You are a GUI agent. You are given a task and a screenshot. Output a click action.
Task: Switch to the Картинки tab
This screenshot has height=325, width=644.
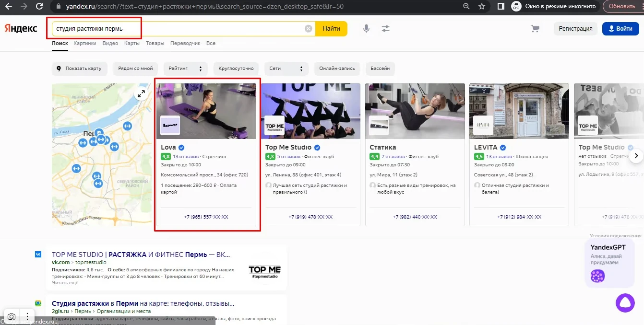click(x=85, y=43)
